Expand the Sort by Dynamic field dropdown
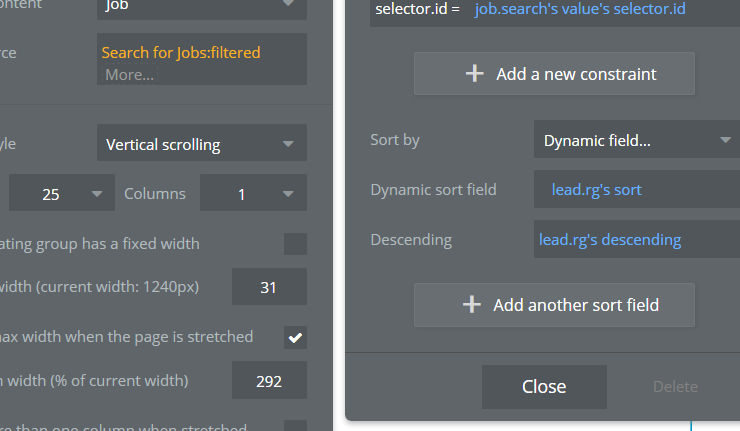The image size is (740, 431). [x=636, y=141]
